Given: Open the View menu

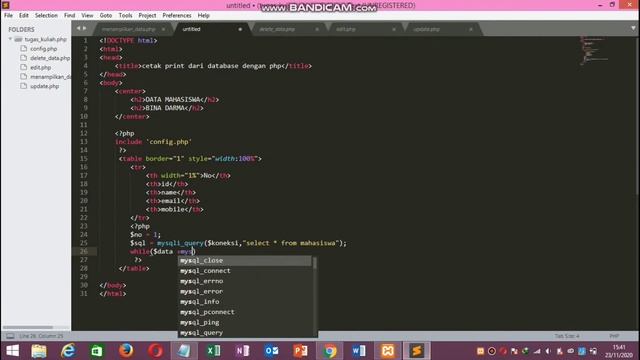Looking at the screenshot, I should pos(87,15).
